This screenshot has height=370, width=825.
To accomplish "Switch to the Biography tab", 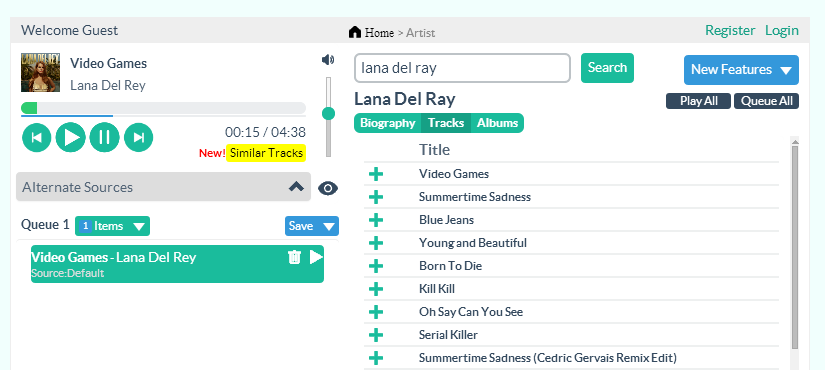I will click(x=388, y=123).
